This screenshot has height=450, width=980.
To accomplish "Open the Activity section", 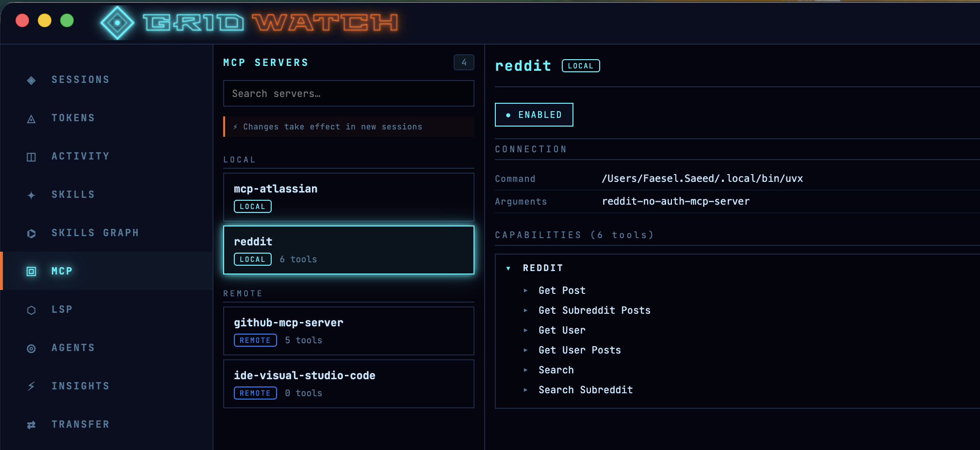I will coord(106,156).
